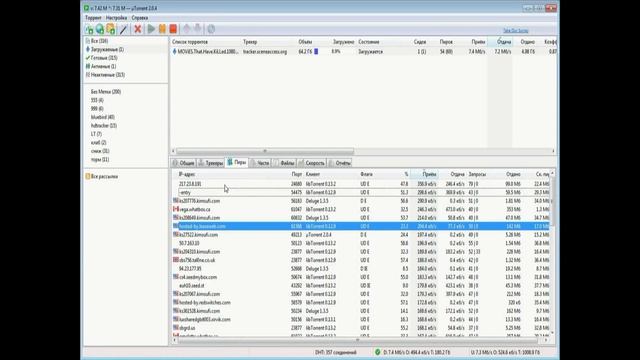Select the MOVIES.That.Have.Killed torrent row
The width and height of the screenshot is (640, 360).
pos(362,52)
